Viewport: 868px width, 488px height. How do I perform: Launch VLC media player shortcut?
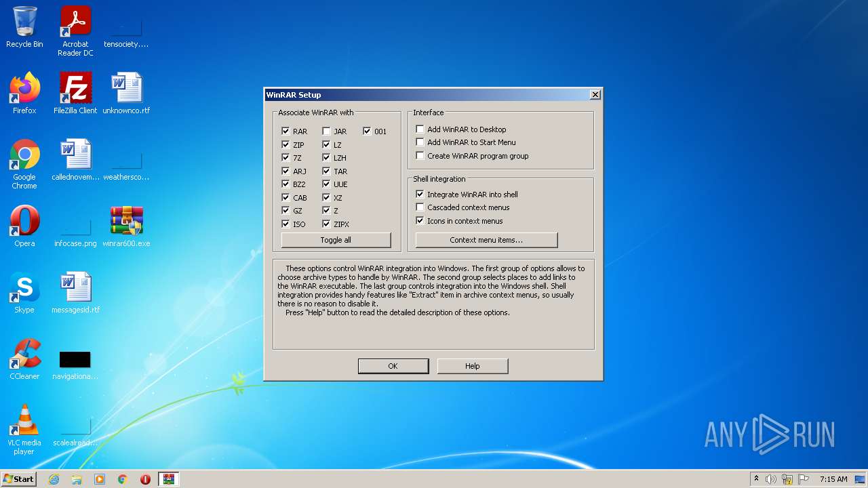[x=24, y=429]
